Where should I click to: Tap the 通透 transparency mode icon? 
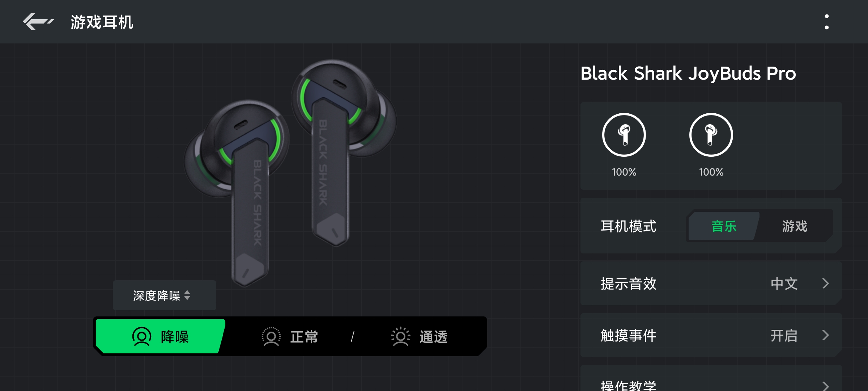coord(400,337)
